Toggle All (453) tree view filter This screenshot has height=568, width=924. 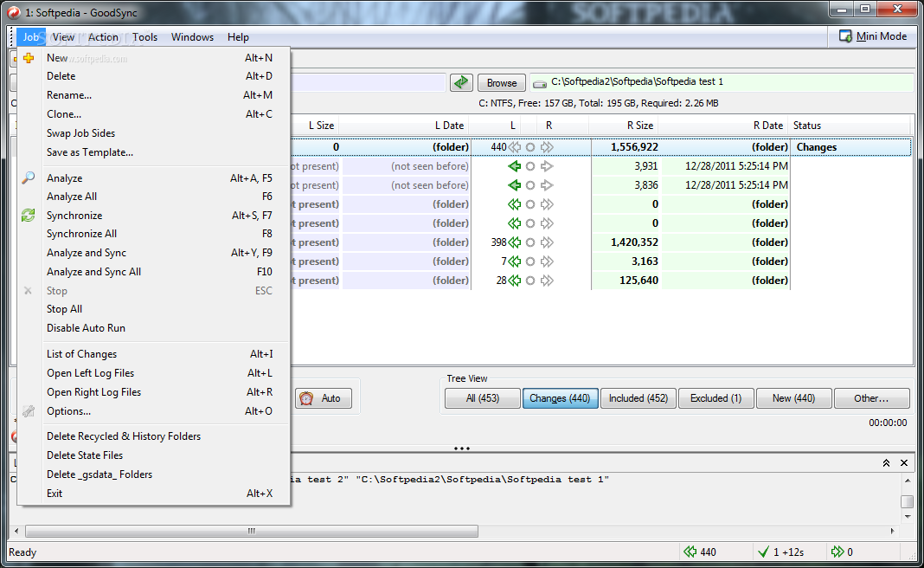[x=483, y=398]
